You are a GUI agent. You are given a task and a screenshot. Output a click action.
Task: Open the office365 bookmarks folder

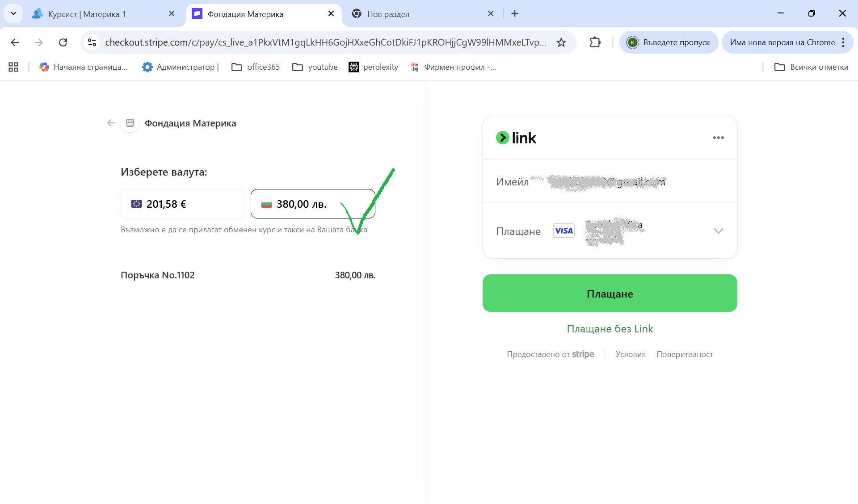pos(256,67)
